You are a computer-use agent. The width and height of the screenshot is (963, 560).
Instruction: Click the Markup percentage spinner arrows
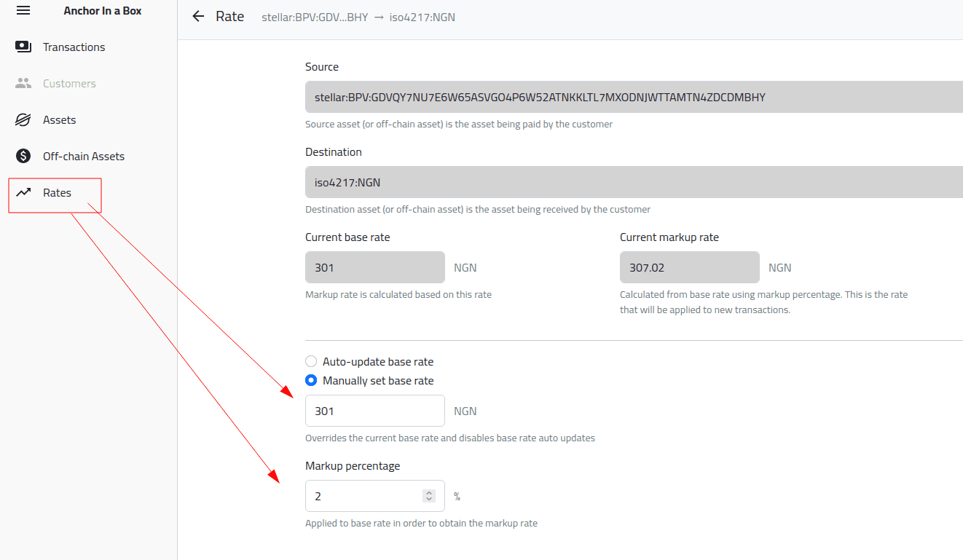tap(429, 496)
